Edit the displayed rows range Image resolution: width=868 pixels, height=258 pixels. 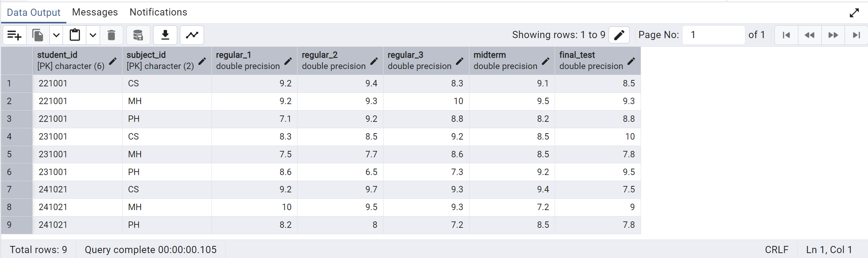[619, 35]
